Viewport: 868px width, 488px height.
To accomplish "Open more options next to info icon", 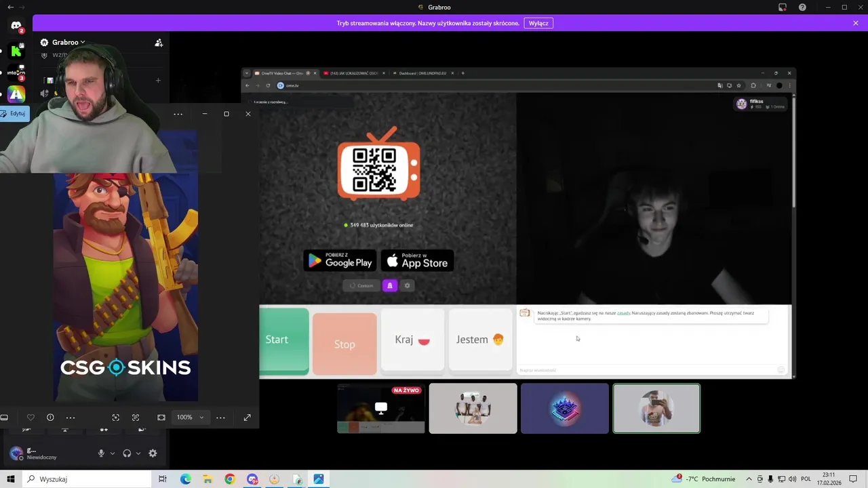I will coord(71,418).
